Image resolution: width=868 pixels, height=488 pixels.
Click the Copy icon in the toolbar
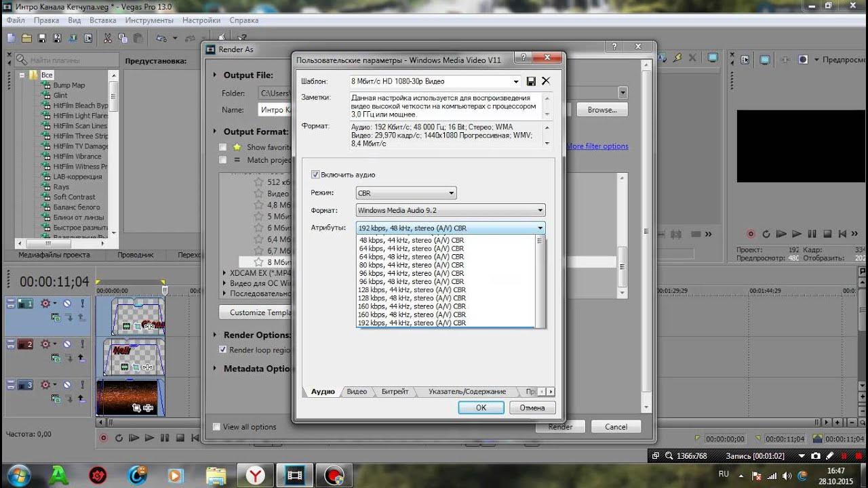click(123, 38)
